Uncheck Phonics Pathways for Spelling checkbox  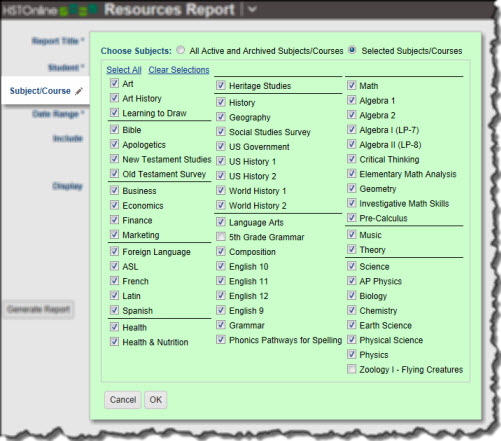221,339
